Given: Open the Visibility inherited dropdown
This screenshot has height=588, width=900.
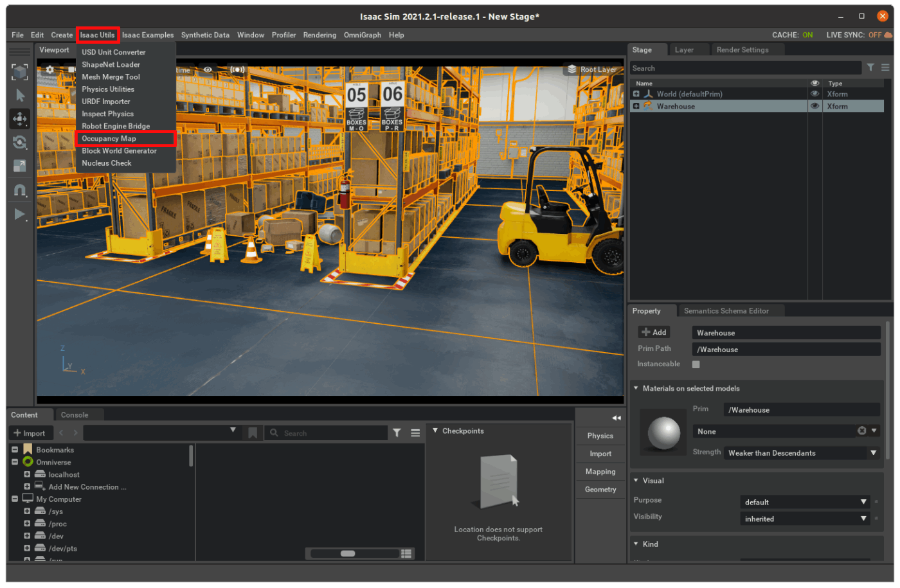Looking at the screenshot, I should [806, 519].
